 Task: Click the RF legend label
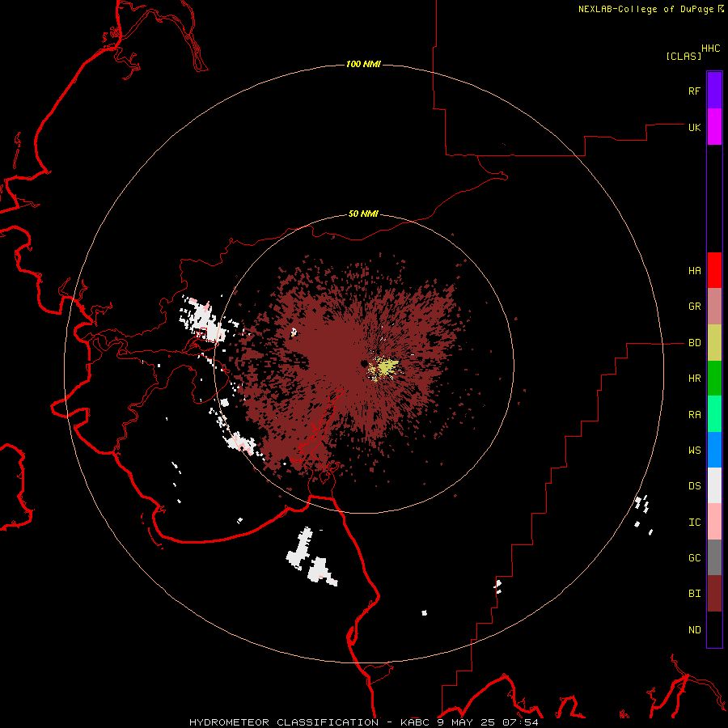pos(694,91)
